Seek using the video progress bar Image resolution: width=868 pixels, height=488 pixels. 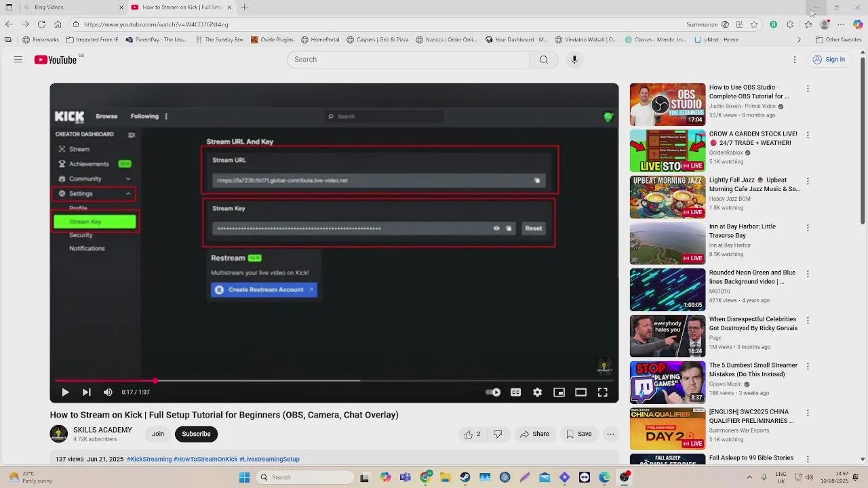334,381
